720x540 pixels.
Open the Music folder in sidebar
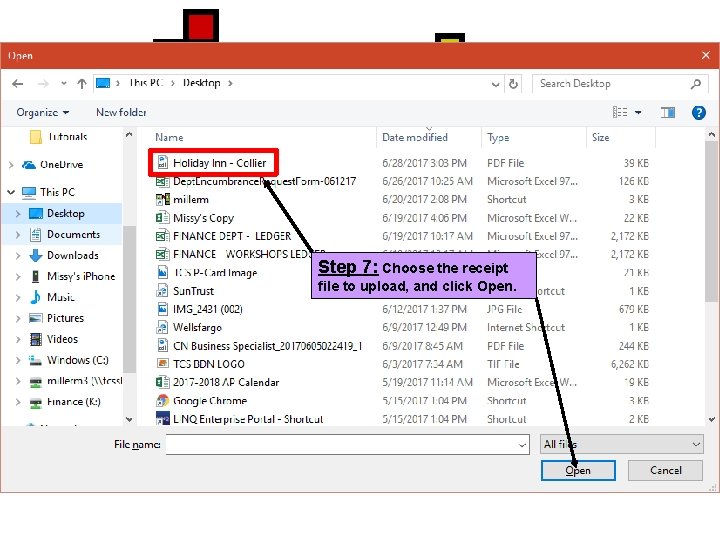(x=60, y=297)
